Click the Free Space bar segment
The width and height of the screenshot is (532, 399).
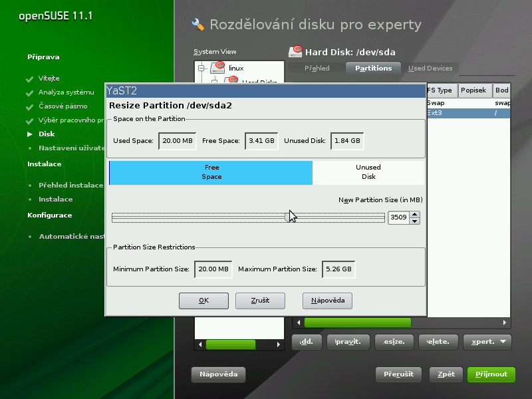211,172
